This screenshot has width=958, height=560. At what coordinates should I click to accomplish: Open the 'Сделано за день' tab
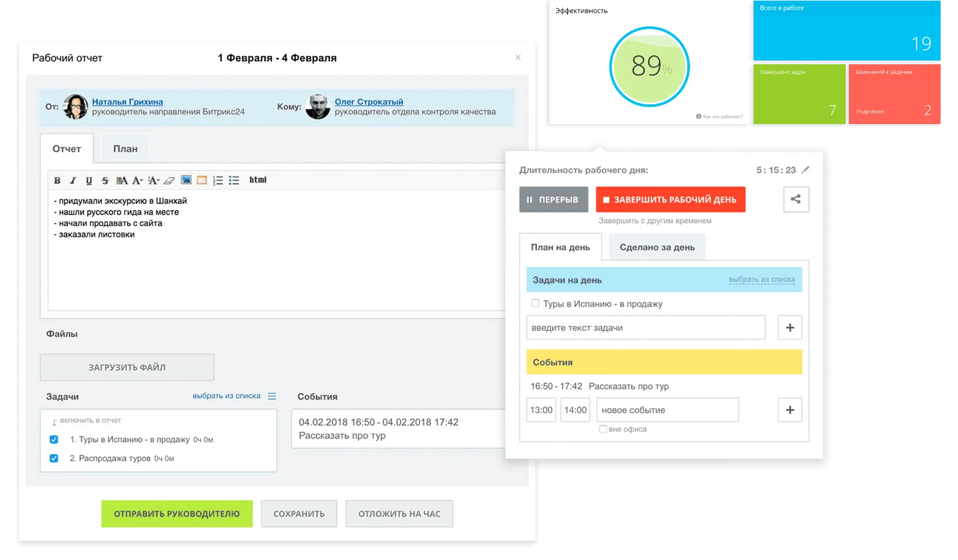pyautogui.click(x=657, y=247)
